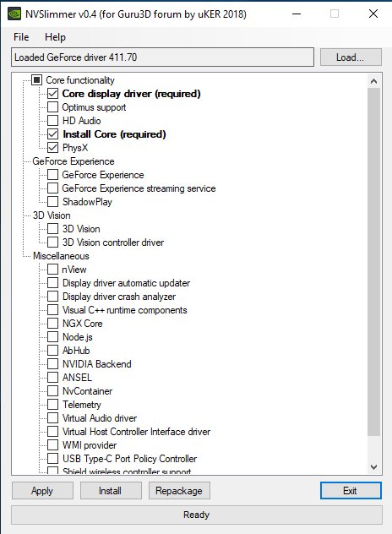Select the 3D Vision group heading
Viewport: 392px width, 534px height.
coord(52,215)
